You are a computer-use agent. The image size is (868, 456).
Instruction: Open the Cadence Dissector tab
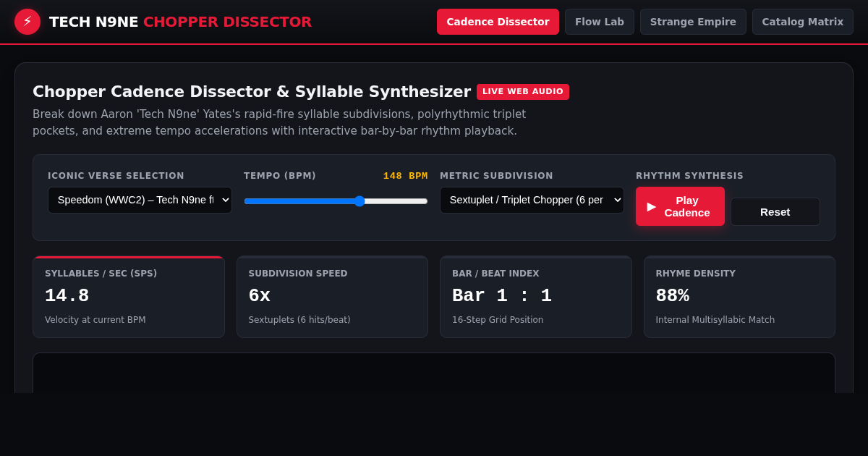click(x=498, y=22)
